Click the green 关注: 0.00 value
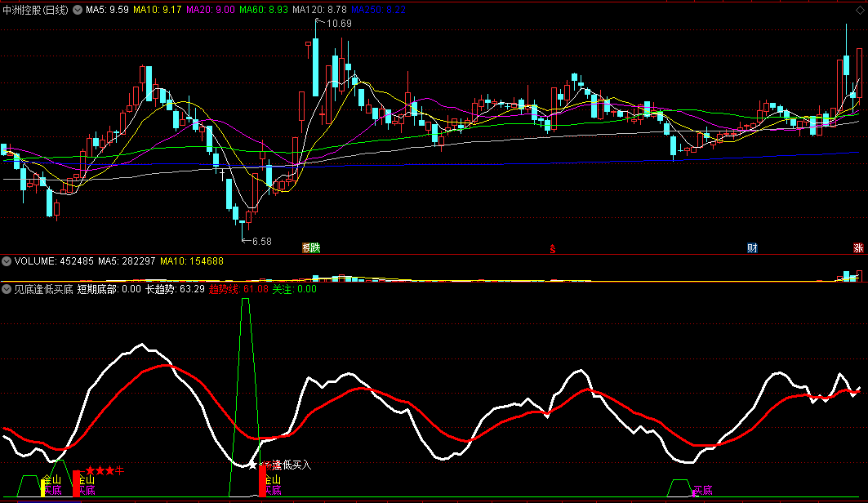 click(x=295, y=289)
